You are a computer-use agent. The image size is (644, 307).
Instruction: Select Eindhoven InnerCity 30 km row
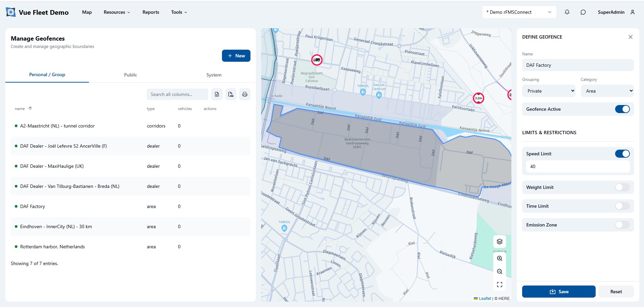[131, 226]
